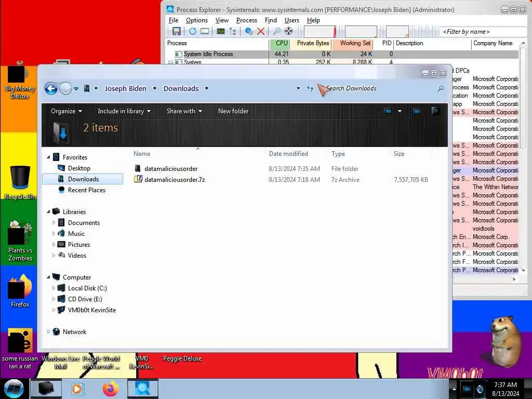Open the view options dropdown arrow
532x399 pixels.
pos(400,111)
